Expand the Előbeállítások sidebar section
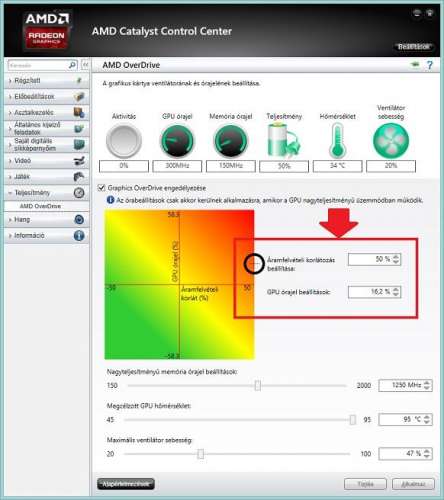The height and width of the screenshot is (500, 444). pyautogui.click(x=47, y=96)
